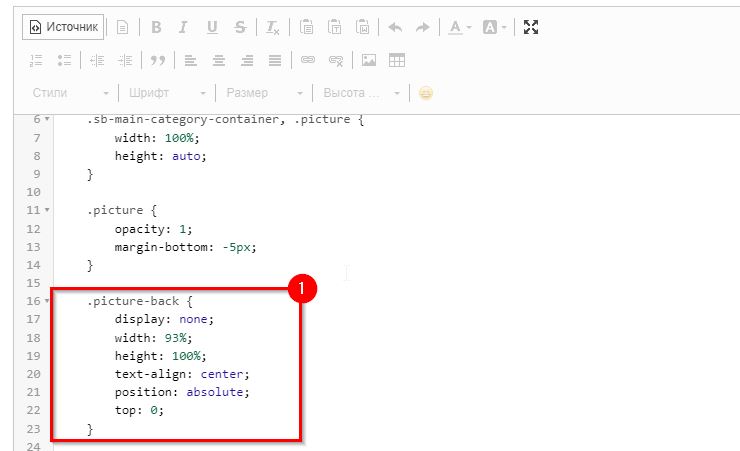Screen dimensions: 740x451
Task: Click the Источник source button
Action: 63,27
